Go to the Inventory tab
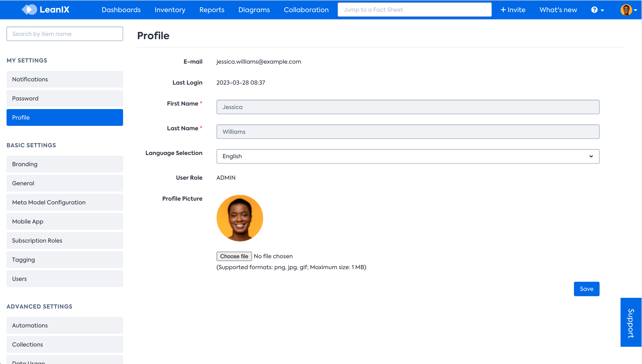642x364 pixels. click(170, 10)
